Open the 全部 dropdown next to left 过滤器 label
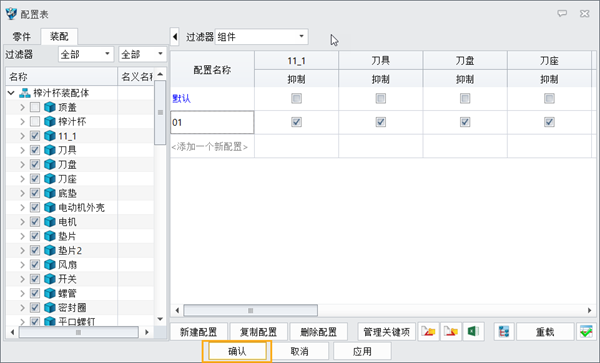Viewport: 600px width, 363px height. [x=86, y=54]
